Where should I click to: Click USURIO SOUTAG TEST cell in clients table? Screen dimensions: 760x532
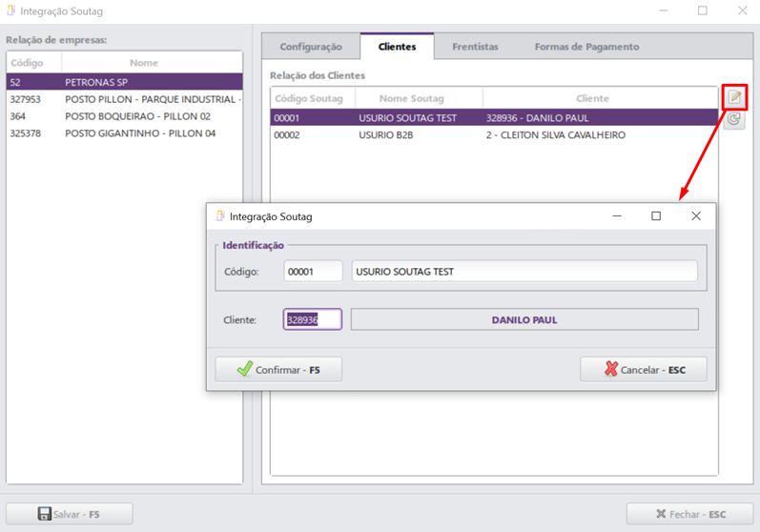tap(407, 117)
